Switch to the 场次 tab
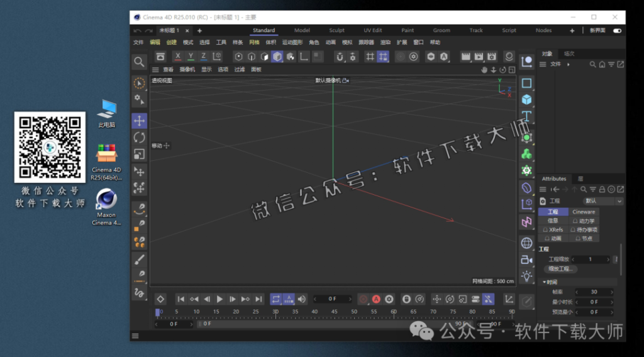This screenshot has height=357, width=644. click(569, 54)
